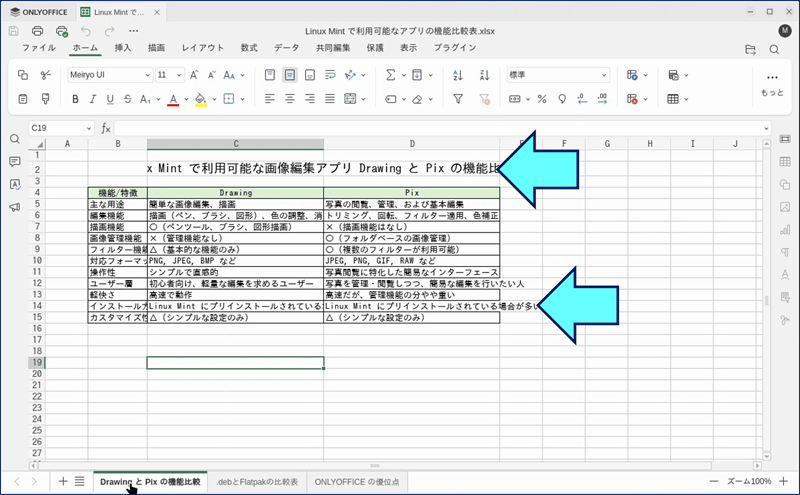
Task: Center cell text horizontally
Action: (x=290, y=99)
